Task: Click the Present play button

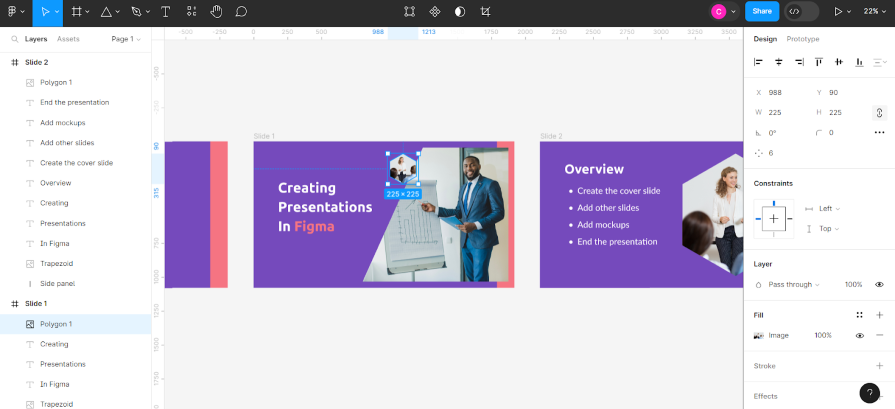Action: click(x=838, y=11)
